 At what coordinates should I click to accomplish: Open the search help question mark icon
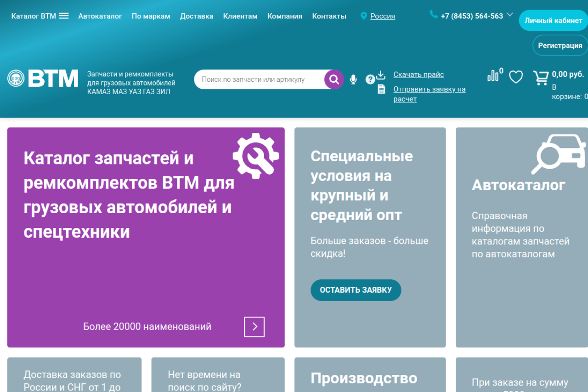click(x=370, y=80)
